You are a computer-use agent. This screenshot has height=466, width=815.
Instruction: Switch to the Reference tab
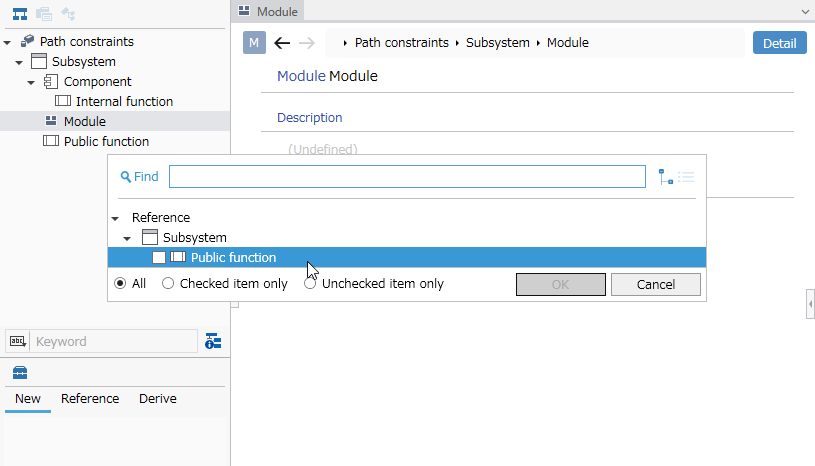[90, 398]
